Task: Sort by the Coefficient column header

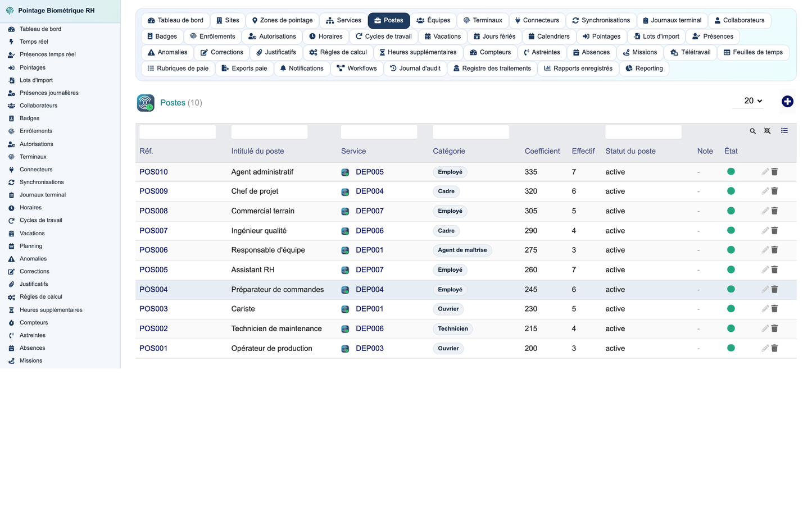Action: click(542, 151)
